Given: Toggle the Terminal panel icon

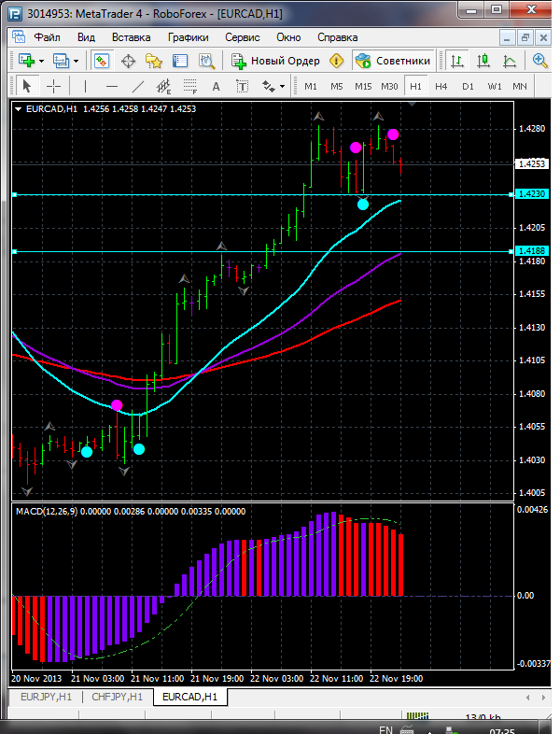Looking at the screenshot, I should pyautogui.click(x=180, y=61).
